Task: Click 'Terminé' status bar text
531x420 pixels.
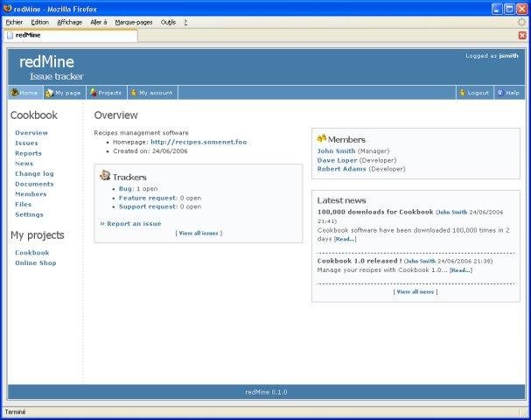Action: 15,412
